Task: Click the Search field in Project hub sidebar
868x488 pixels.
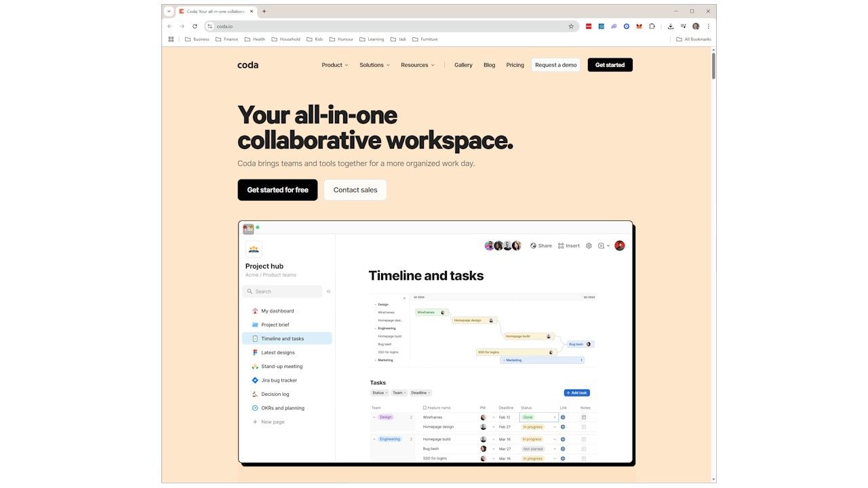Action: [x=282, y=291]
